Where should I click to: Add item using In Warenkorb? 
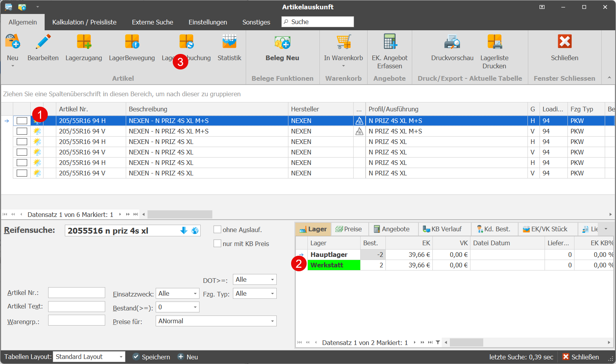(x=343, y=42)
